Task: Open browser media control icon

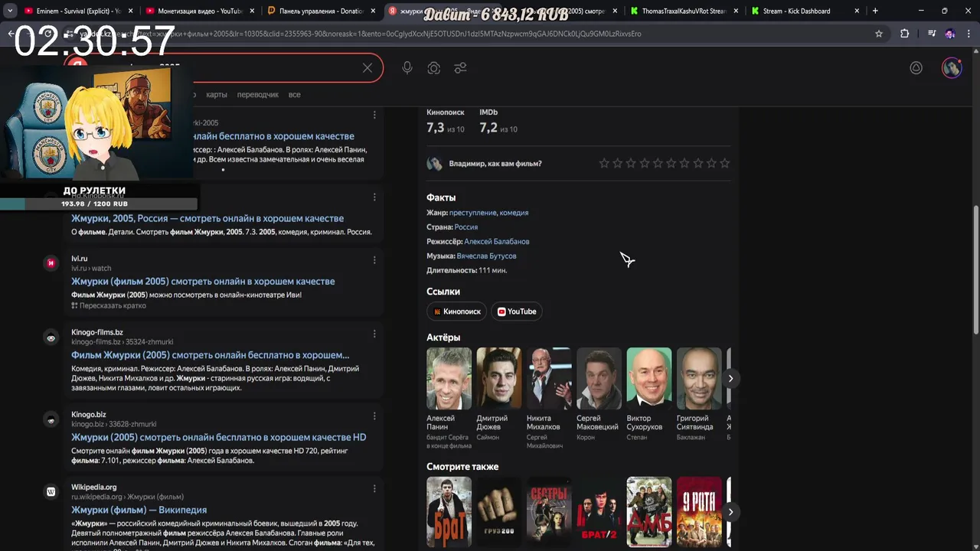Action: [x=932, y=34]
